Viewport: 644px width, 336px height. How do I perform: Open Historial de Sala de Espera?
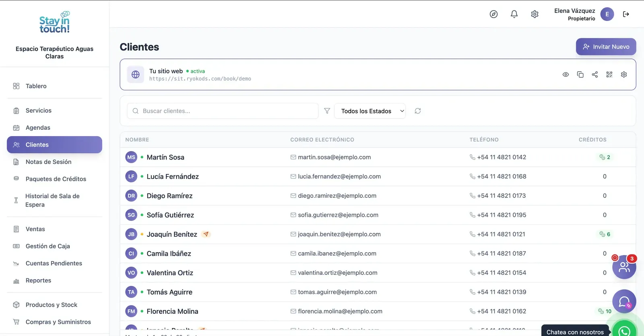(54, 200)
